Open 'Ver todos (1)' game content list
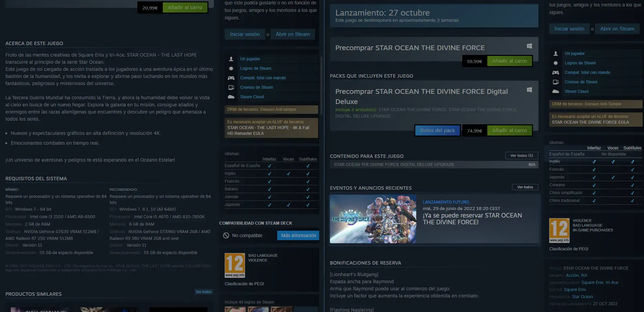 pos(521,155)
